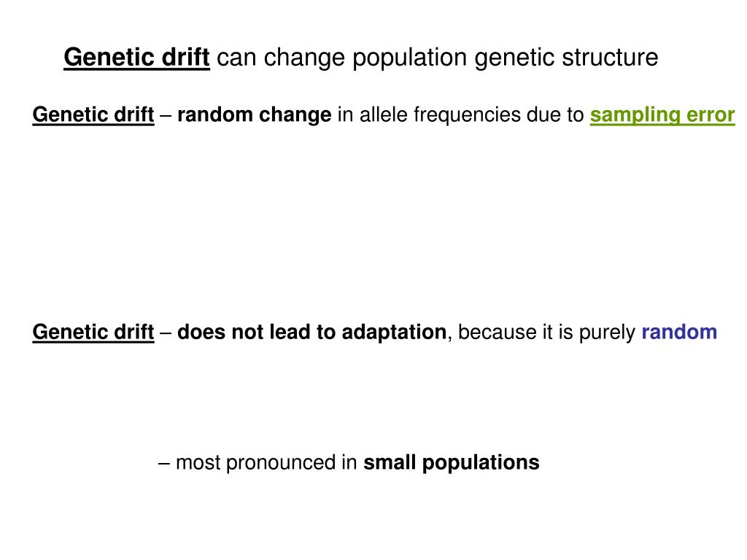The height and width of the screenshot is (560, 747).
Task: Click underlined "Genetic drift" in the slide title
Action: (x=136, y=58)
